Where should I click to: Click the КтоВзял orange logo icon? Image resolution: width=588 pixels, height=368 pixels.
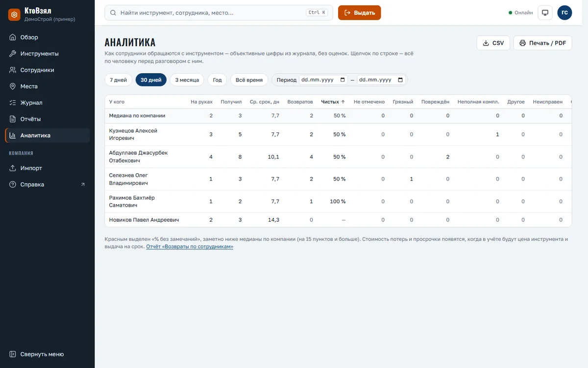14,15
